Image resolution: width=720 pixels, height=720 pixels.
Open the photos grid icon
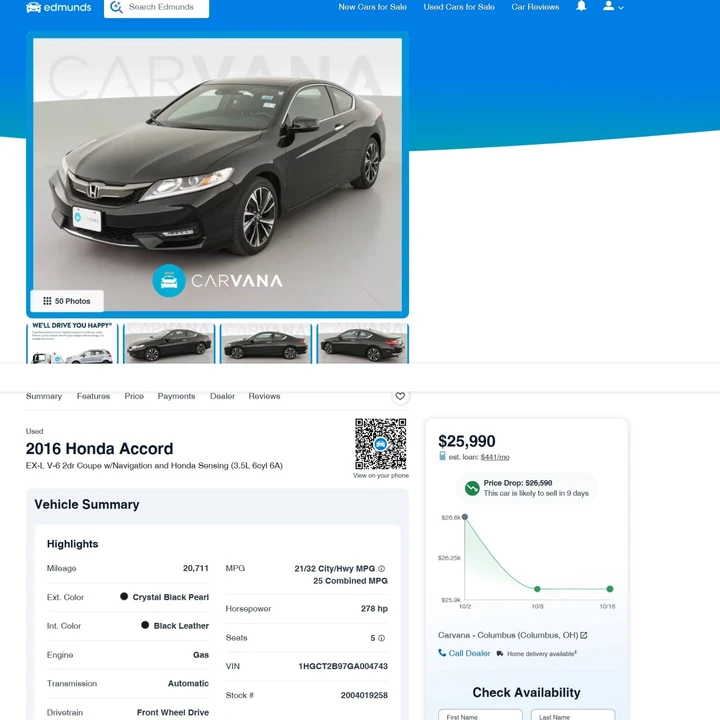(x=47, y=301)
